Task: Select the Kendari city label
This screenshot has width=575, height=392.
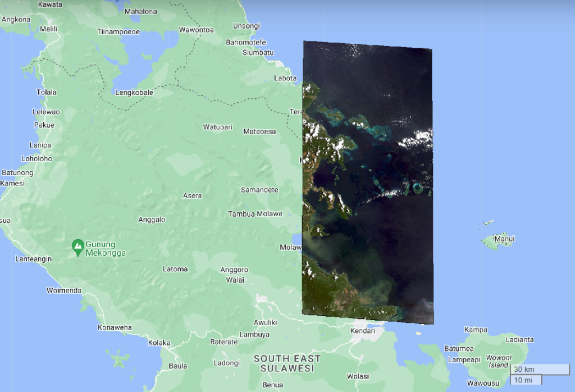Action: 362,331
